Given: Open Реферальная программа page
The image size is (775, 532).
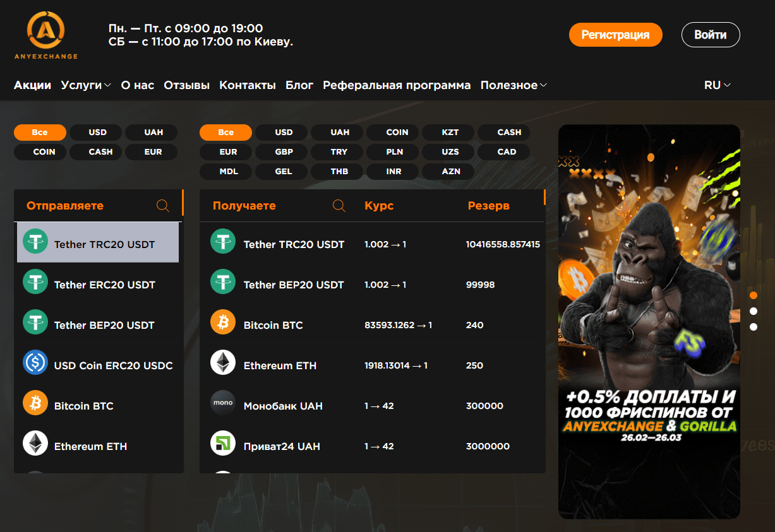Looking at the screenshot, I should click(397, 85).
